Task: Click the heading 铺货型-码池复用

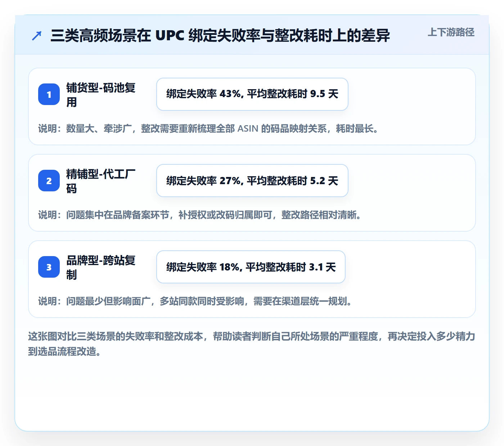Action: [x=101, y=95]
